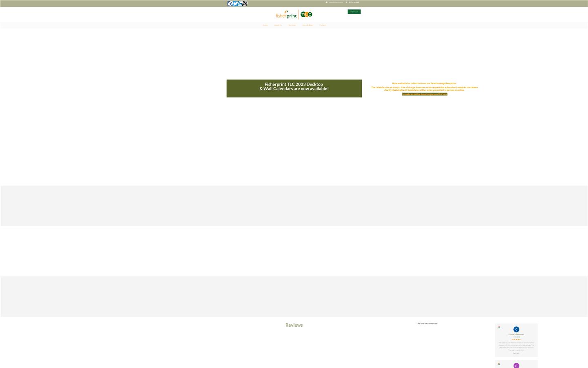Open the Instagram icon
The height and width of the screenshot is (368, 588).
(x=245, y=3)
